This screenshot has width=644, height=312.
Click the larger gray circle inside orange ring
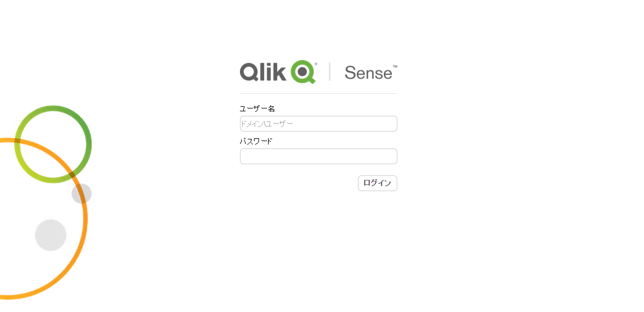click(51, 235)
